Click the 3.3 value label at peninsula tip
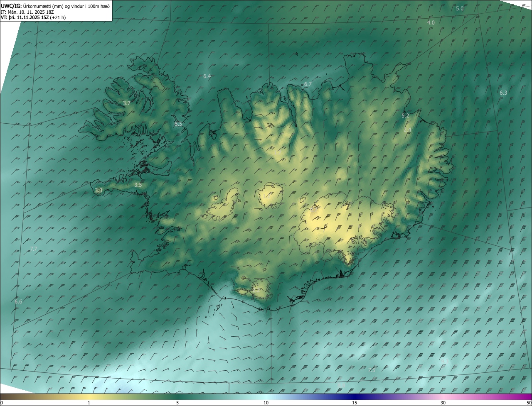532x406 pixels. (x=99, y=190)
